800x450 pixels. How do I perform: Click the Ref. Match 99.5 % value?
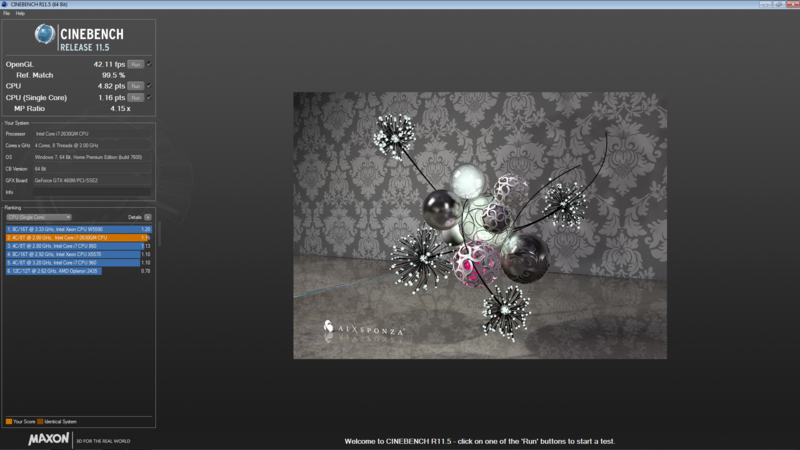(113, 75)
